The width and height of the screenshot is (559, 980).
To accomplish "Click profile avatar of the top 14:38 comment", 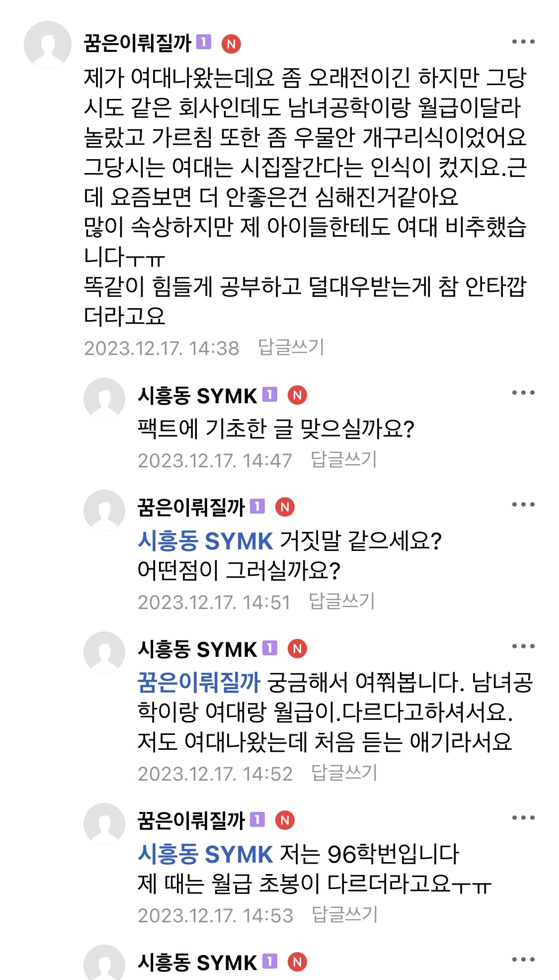I will click(48, 45).
